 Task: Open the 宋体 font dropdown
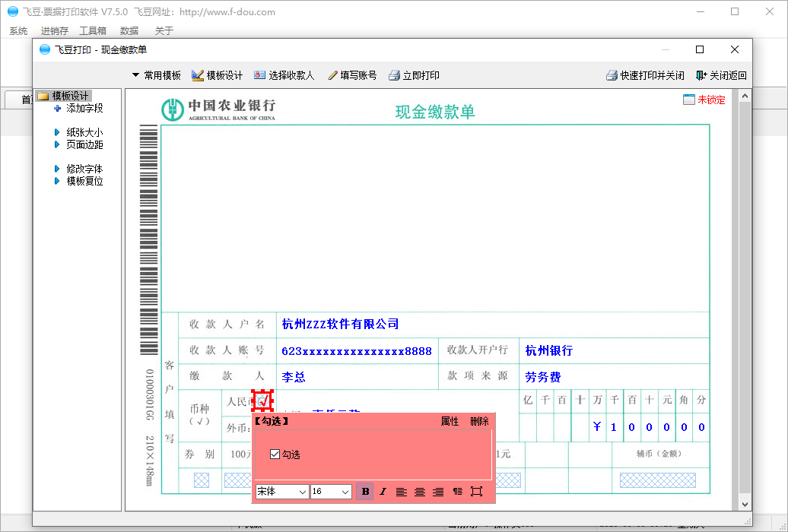point(282,491)
